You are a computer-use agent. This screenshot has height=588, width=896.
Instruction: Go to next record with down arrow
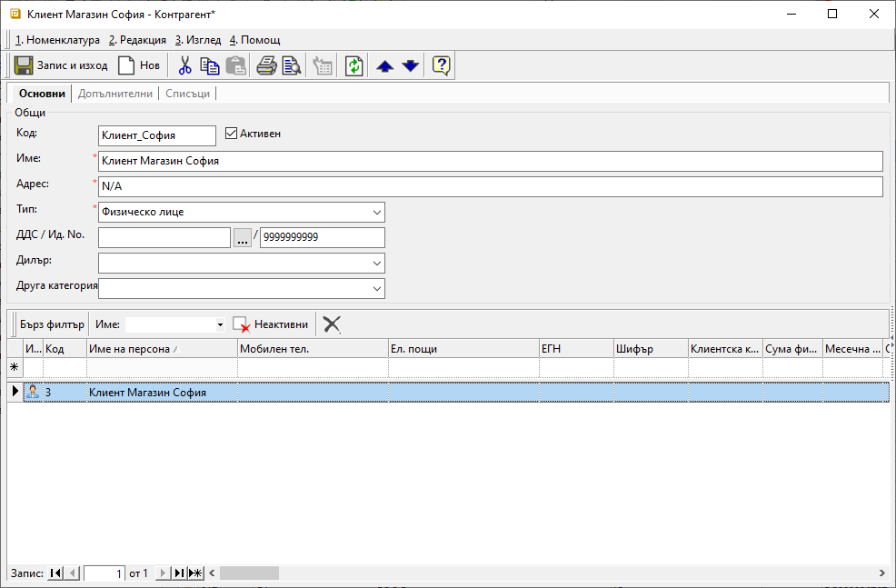pos(411,65)
